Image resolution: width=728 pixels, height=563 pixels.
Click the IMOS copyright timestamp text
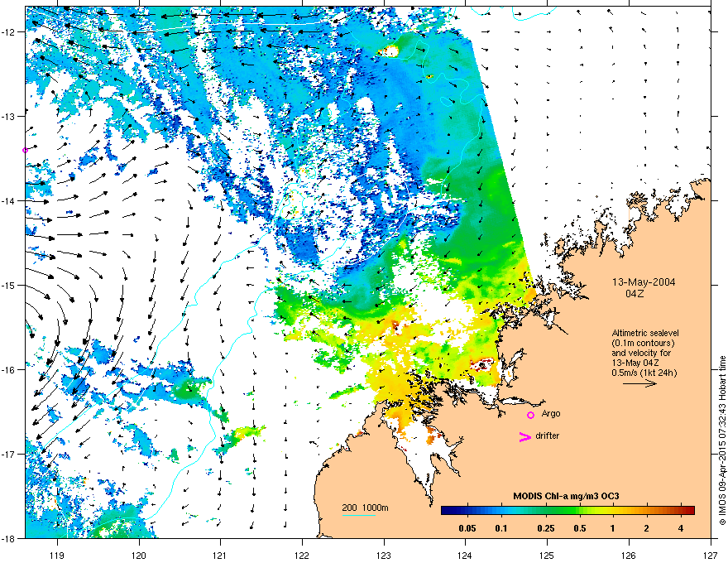[722, 440]
